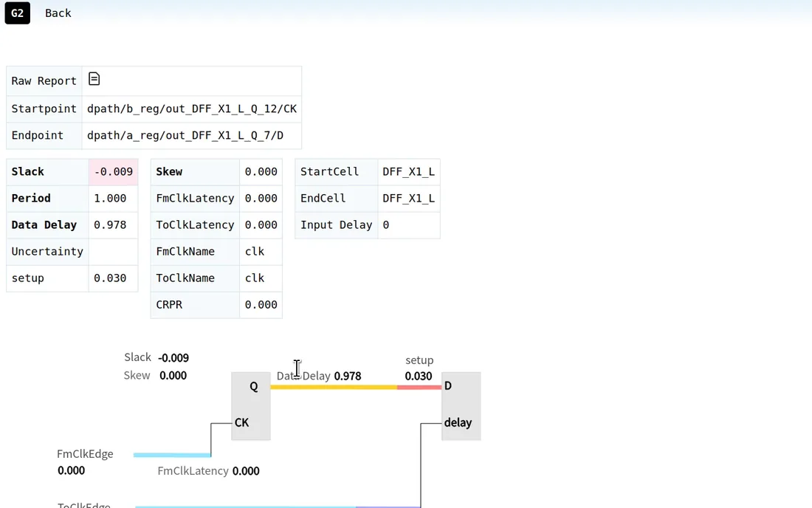Click the CK pin of start flip-flop
The height and width of the screenshot is (508, 812).
click(x=242, y=422)
